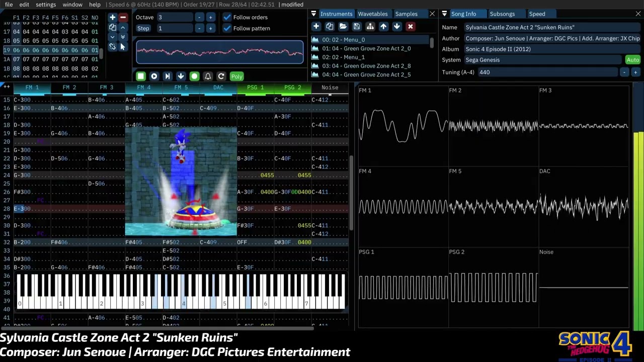Step one row with the down arrow

tap(181, 76)
